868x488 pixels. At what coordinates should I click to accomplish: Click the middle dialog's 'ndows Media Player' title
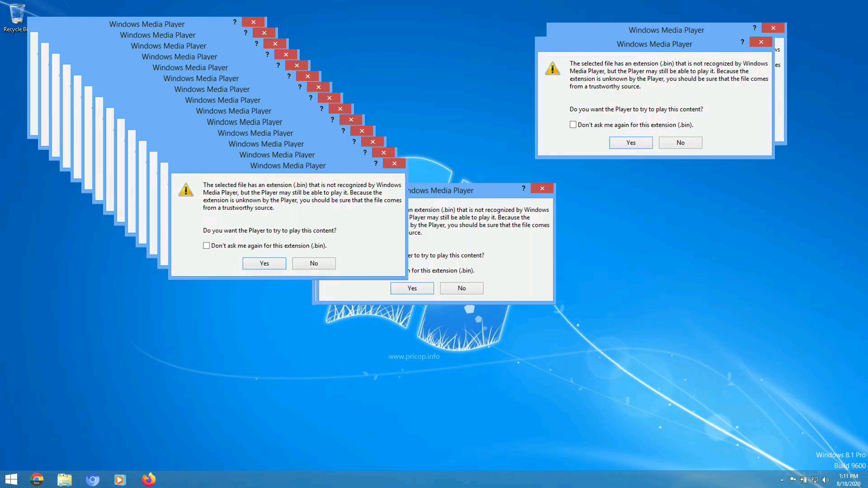coord(441,191)
